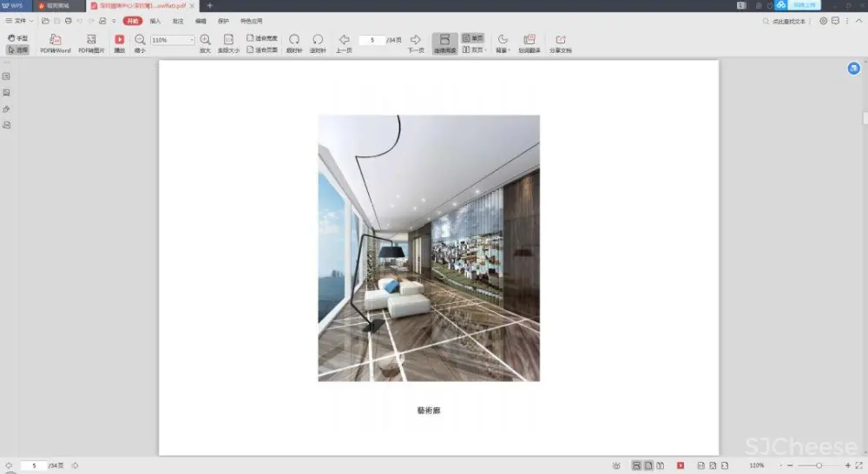The width and height of the screenshot is (868, 474).
Task: Go to previous page (上一页)
Action: click(344, 43)
